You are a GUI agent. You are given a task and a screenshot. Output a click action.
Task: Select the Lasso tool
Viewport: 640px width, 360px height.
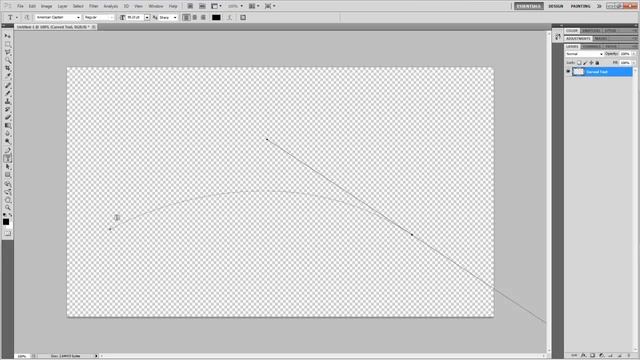[x=7, y=53]
